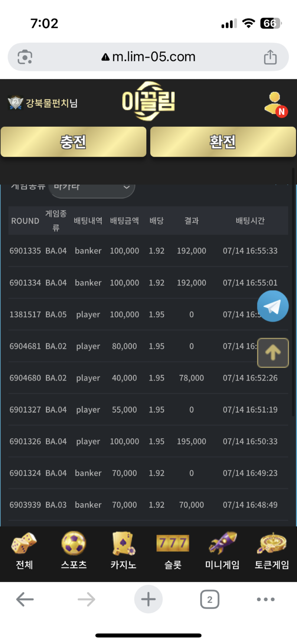Tap the browser share icon
This screenshot has height=644, width=297.
pos(270,57)
